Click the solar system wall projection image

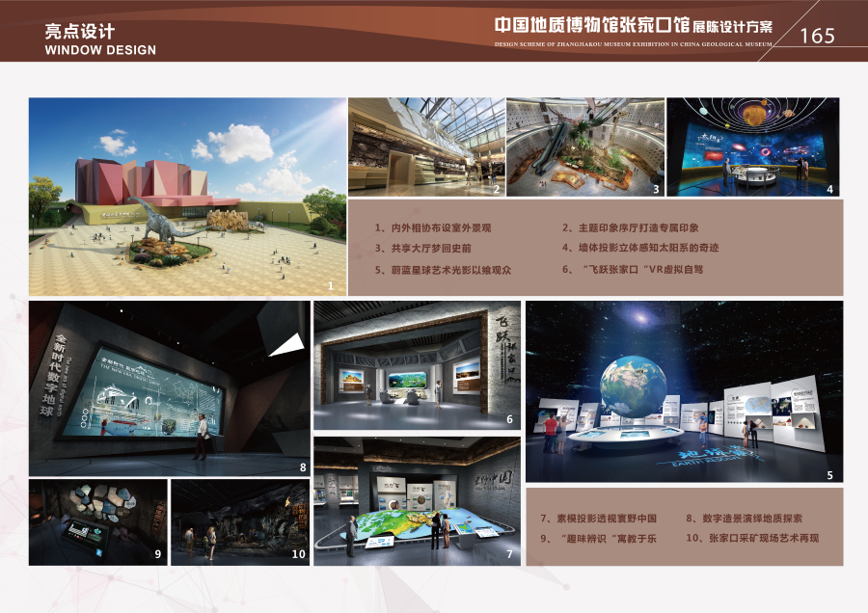click(x=752, y=147)
